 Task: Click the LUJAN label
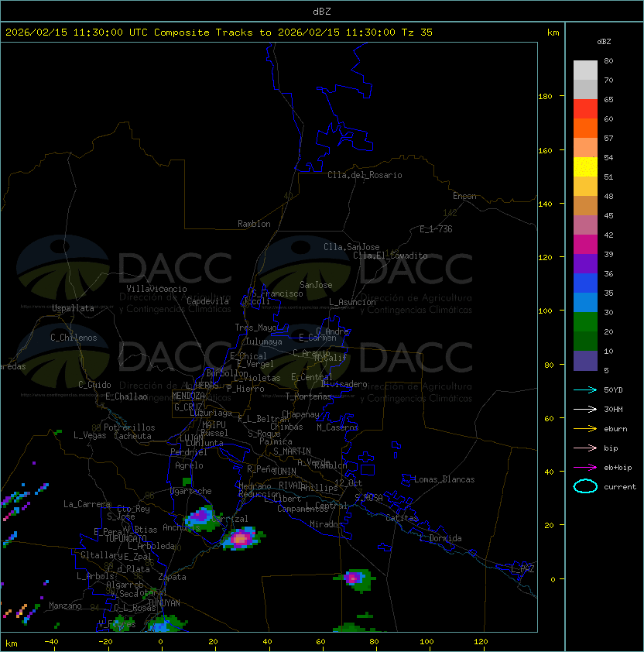click(191, 438)
